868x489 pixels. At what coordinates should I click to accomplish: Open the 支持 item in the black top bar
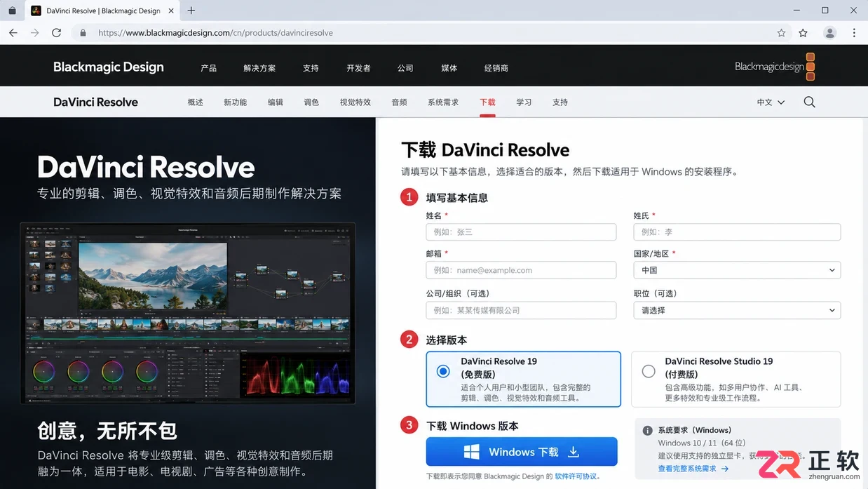pyautogui.click(x=311, y=68)
